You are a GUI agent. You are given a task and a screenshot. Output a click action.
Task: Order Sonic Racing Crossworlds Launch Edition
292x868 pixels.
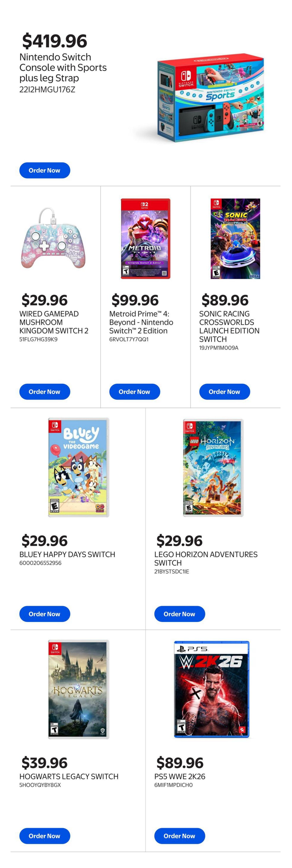click(224, 392)
